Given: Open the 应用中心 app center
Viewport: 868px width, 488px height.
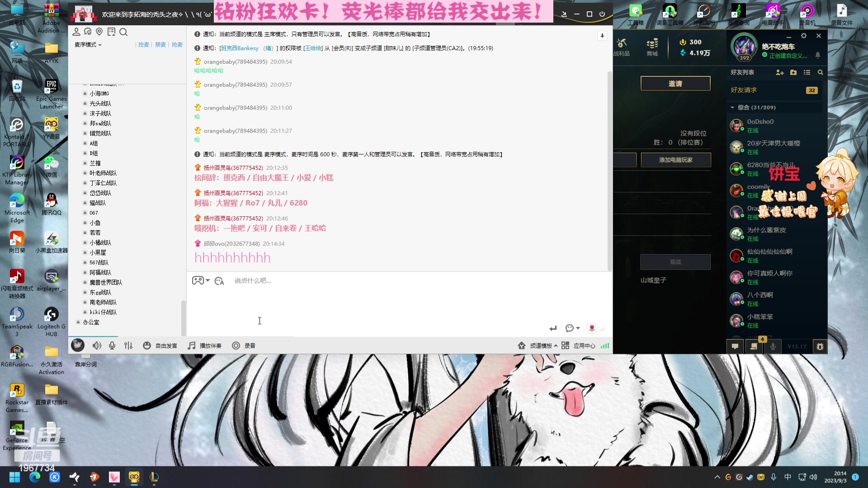Looking at the screenshot, I should coord(579,346).
